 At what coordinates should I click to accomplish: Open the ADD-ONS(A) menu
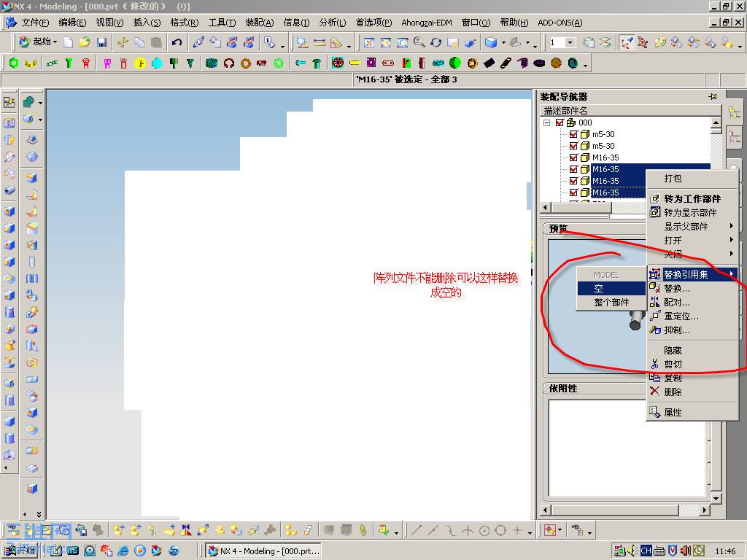pyautogui.click(x=560, y=23)
